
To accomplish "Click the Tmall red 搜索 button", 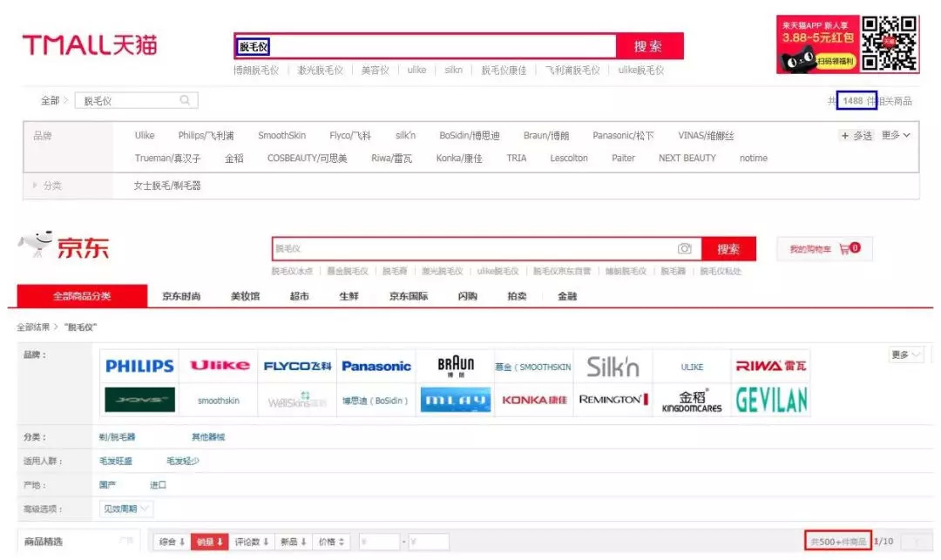I will pyautogui.click(x=649, y=46).
